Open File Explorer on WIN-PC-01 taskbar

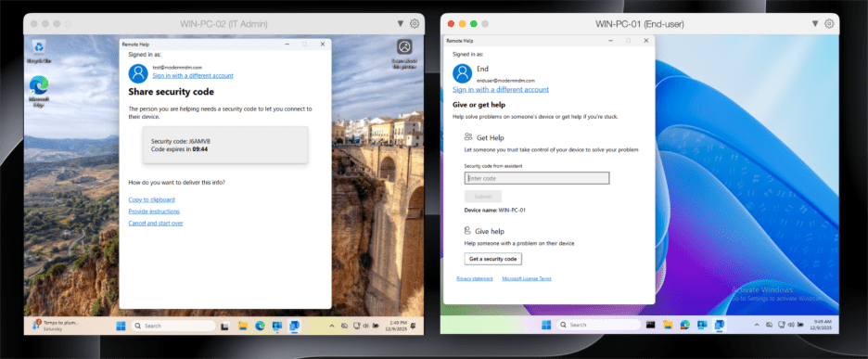(669, 325)
